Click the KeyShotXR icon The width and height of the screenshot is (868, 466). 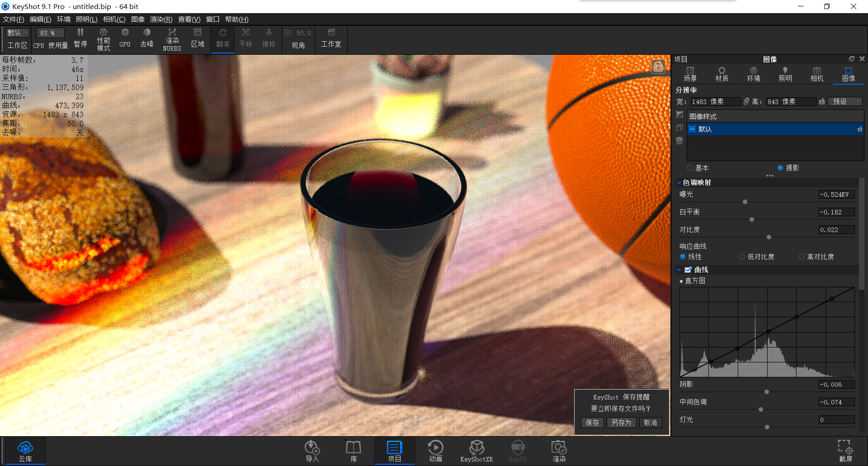pos(476,450)
